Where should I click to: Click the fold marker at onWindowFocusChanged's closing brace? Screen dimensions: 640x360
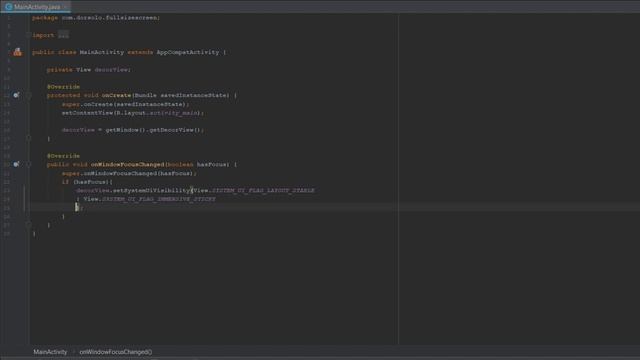pyautogui.click(x=29, y=224)
